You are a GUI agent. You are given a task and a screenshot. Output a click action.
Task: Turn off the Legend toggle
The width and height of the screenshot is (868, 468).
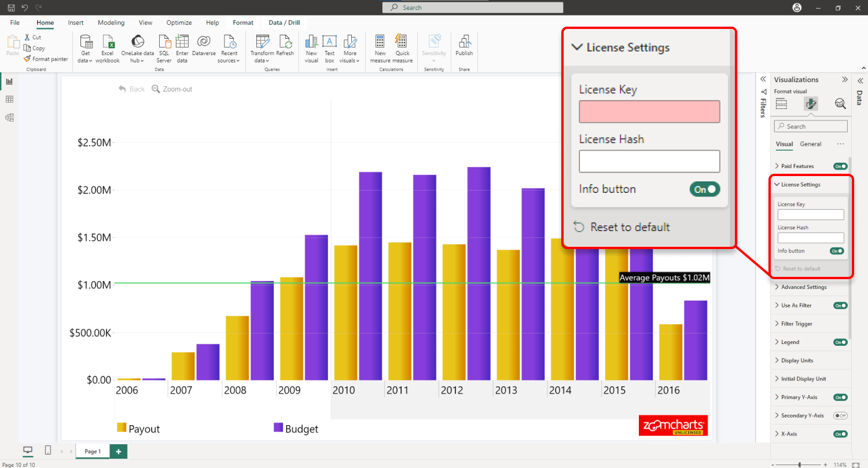tap(840, 342)
